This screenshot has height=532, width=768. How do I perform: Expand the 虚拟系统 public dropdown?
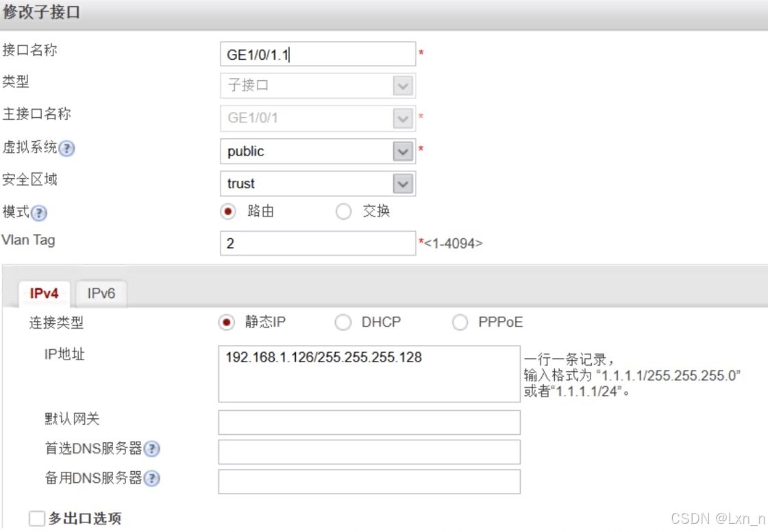coord(403,151)
